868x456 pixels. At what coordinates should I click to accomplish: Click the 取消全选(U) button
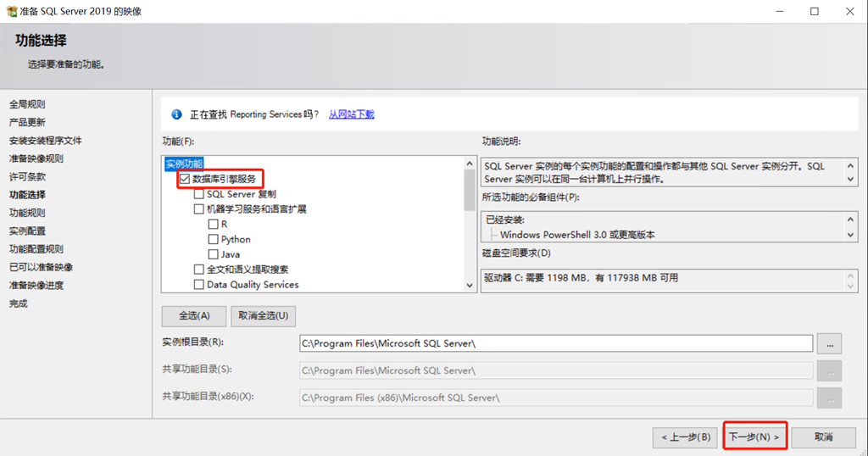point(263,315)
